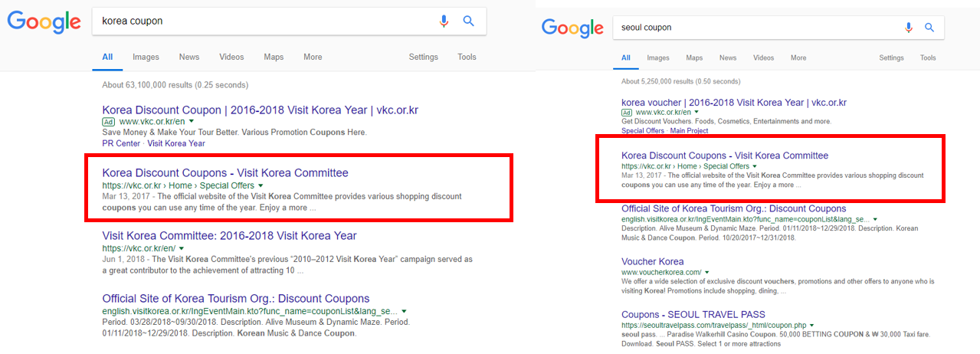The height and width of the screenshot is (354, 980).
Task: Select All tab in korea coupon results
Action: pos(107,57)
